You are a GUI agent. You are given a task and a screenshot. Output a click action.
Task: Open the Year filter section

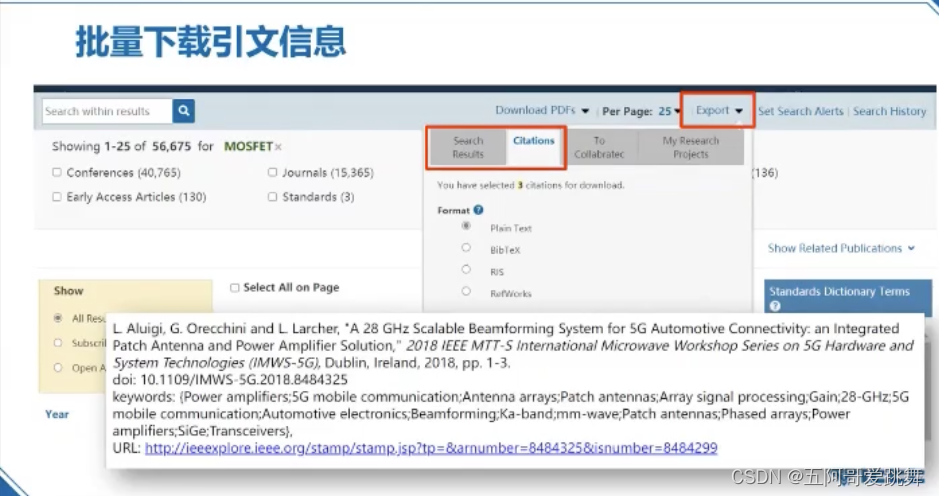pos(57,414)
